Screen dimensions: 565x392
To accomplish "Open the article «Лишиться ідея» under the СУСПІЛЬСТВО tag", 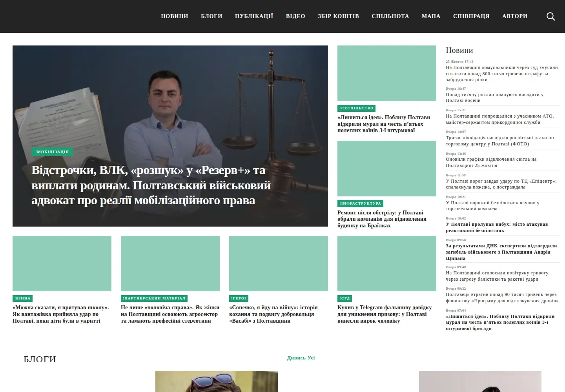I will pyautogui.click(x=384, y=124).
